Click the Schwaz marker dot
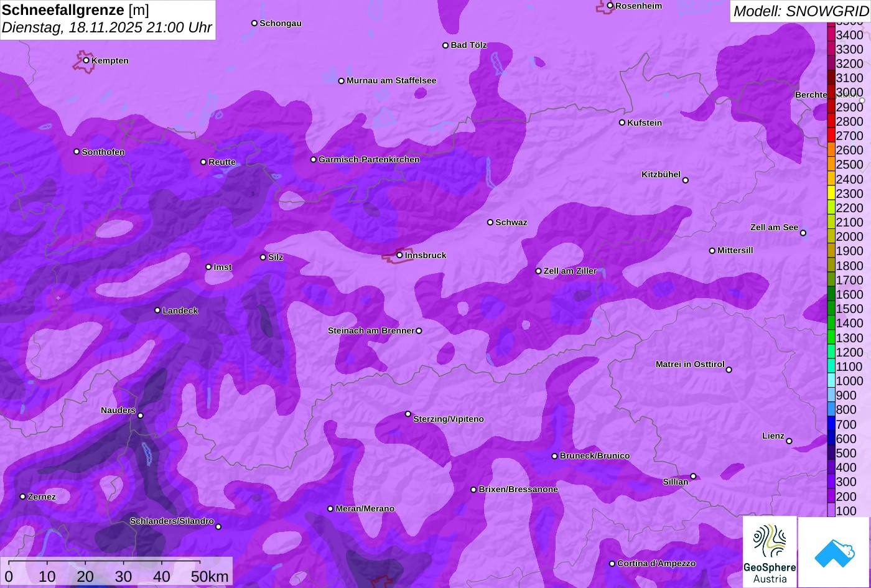This screenshot has width=871, height=588. pos(490,222)
